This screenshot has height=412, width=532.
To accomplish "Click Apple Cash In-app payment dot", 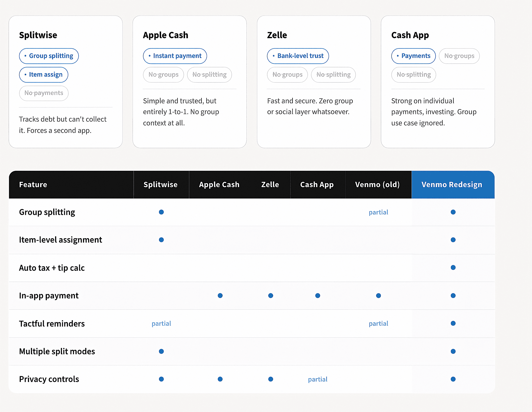I will (x=220, y=296).
